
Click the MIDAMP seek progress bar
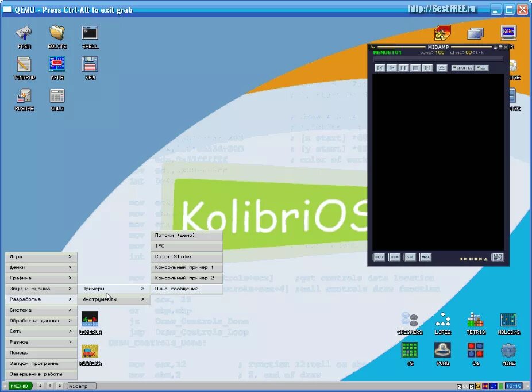point(438,59)
